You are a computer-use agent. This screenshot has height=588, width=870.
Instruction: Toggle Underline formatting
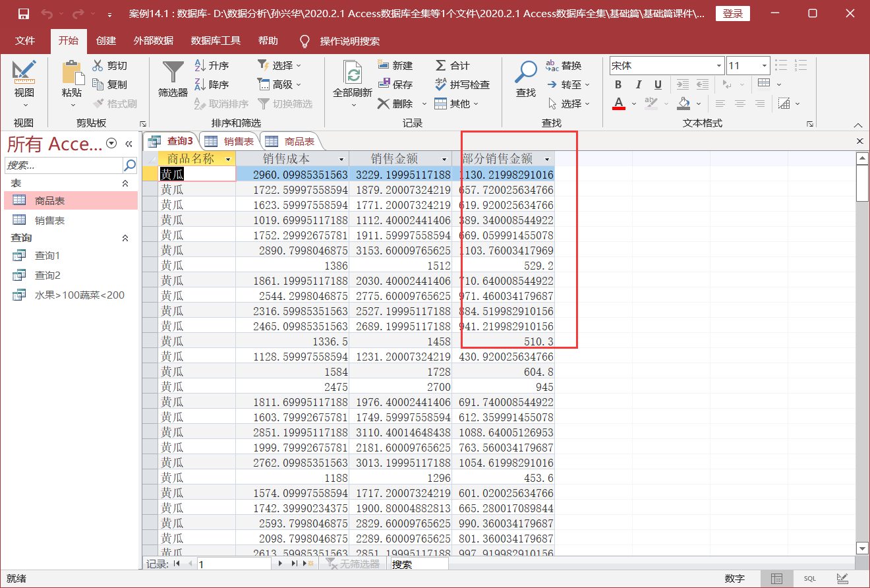[x=658, y=84]
